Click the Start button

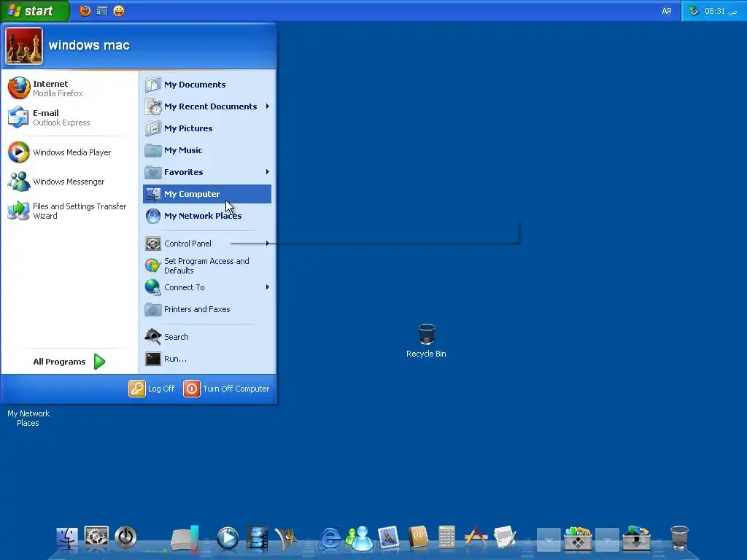(34, 10)
